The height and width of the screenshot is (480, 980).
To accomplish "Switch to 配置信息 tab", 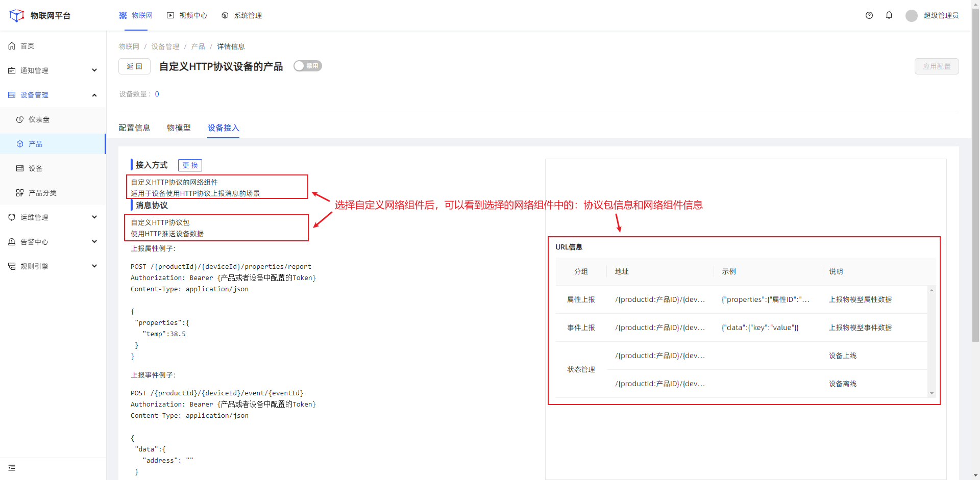I will coord(134,128).
